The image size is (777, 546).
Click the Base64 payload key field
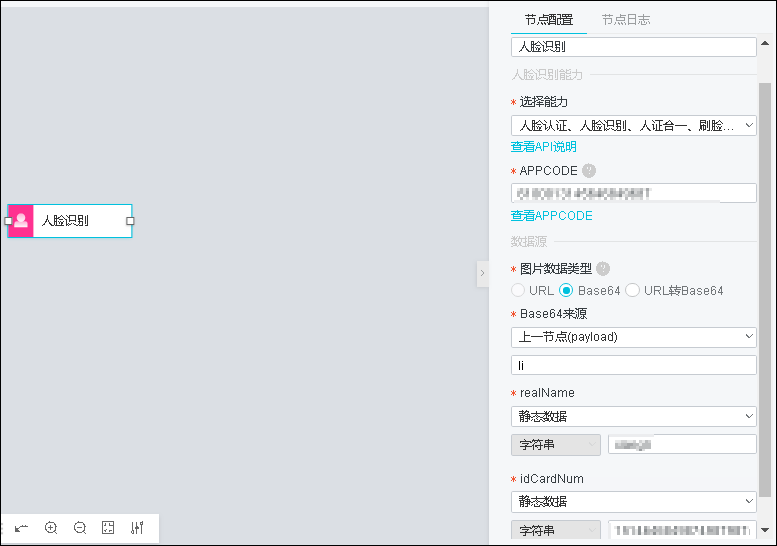click(x=633, y=365)
